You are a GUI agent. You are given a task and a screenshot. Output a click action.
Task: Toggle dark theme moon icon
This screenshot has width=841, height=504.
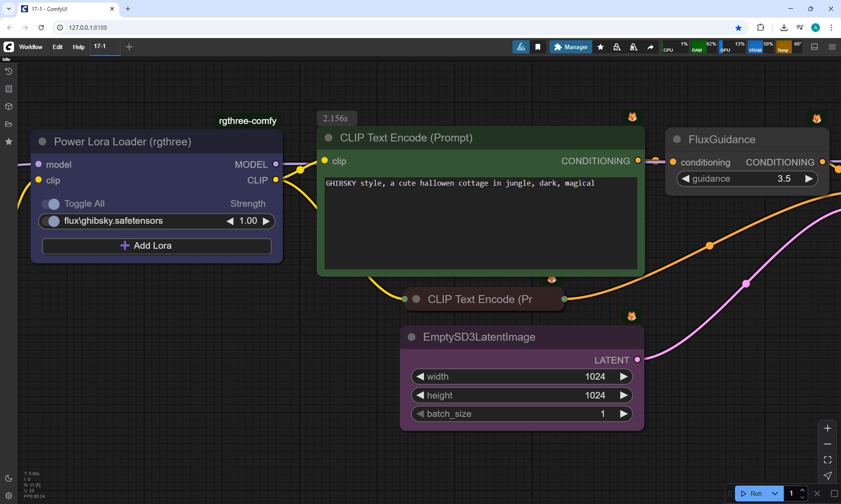point(9,478)
